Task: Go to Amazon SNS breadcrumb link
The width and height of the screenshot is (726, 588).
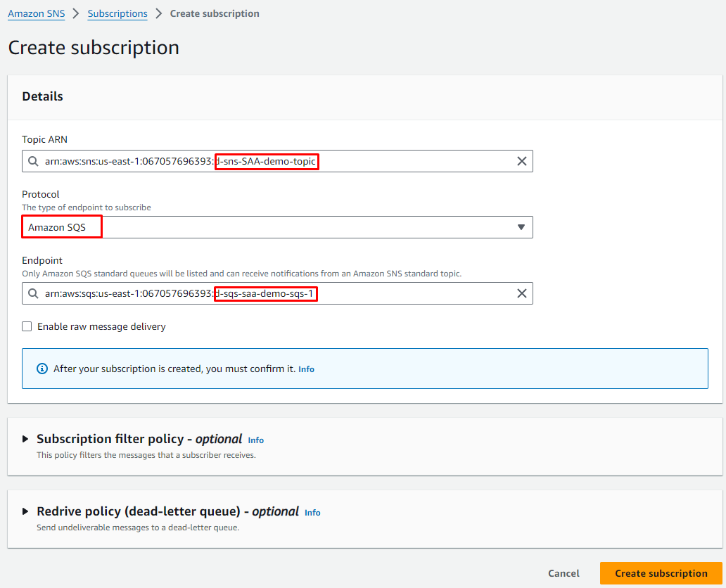Action: (x=36, y=13)
